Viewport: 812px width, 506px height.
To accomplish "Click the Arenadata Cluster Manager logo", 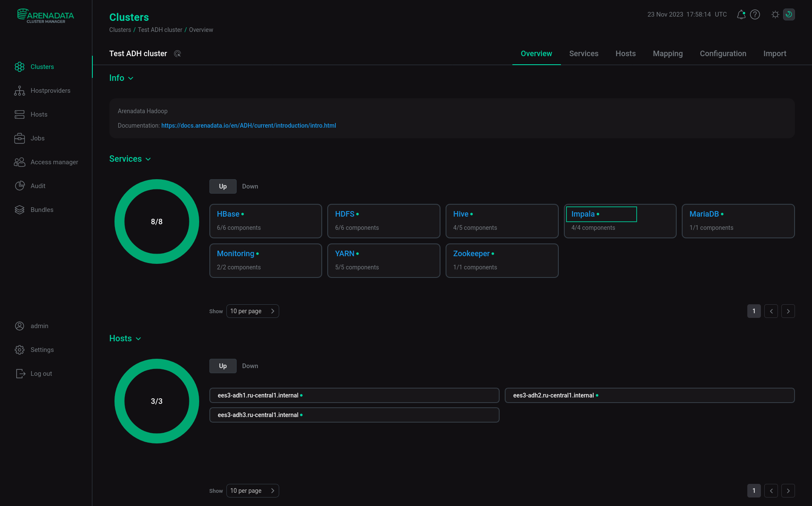I will tap(46, 16).
